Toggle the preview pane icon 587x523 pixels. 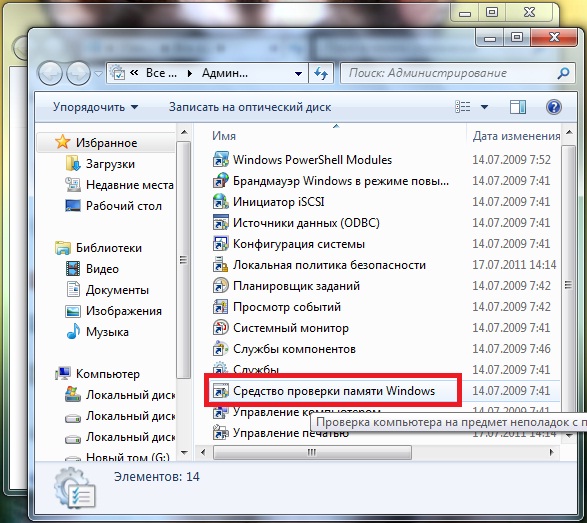(518, 107)
